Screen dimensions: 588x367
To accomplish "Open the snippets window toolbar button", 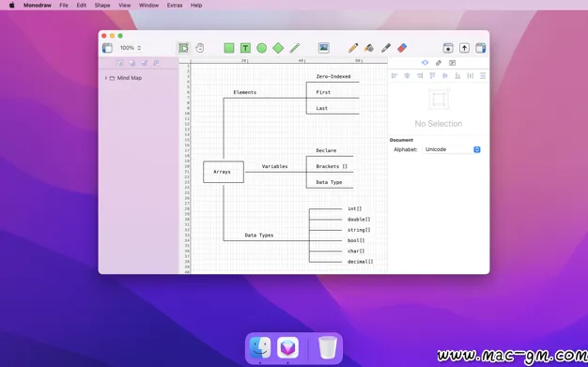I will click(x=448, y=48).
